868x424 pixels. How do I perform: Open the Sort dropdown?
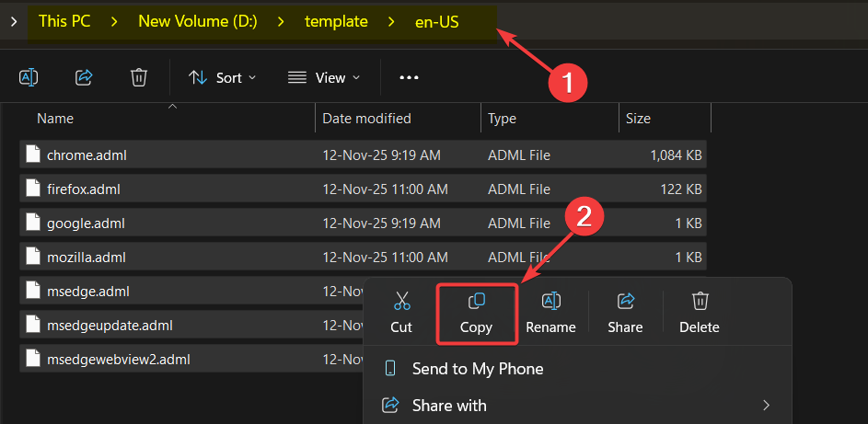pos(223,77)
